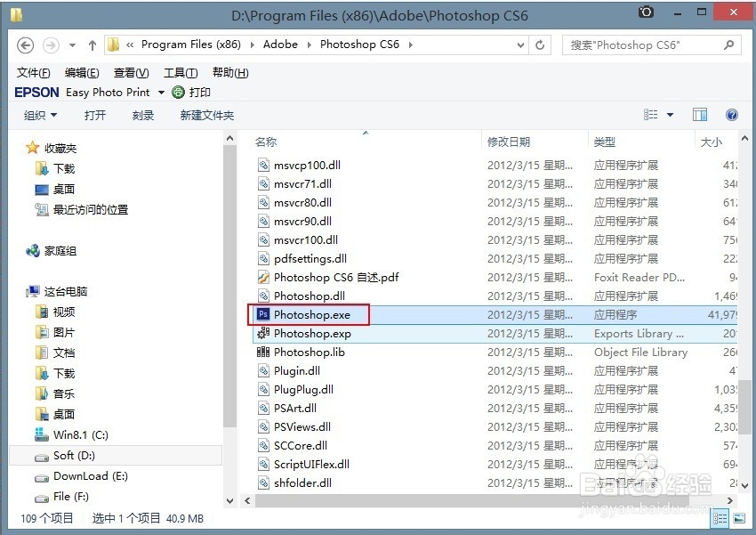Click the Win8.1 (C:) drive icon
Image resolution: width=756 pixels, height=535 pixels.
[42, 434]
